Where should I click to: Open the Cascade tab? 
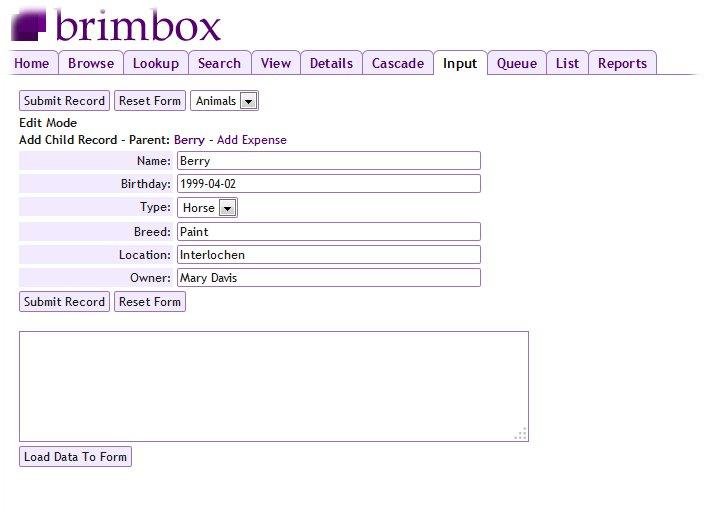coord(398,63)
